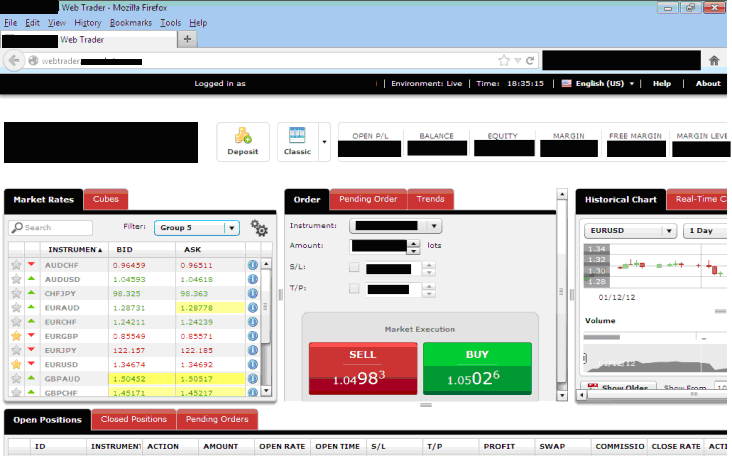732x456 pixels.
Task: Open info icon for AUDUSD row
Action: (x=253, y=280)
